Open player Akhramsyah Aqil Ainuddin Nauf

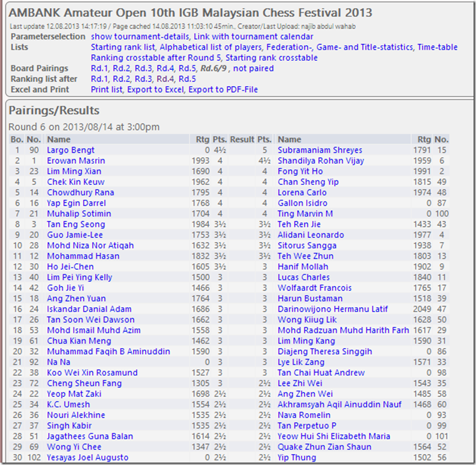pyautogui.click(x=339, y=405)
